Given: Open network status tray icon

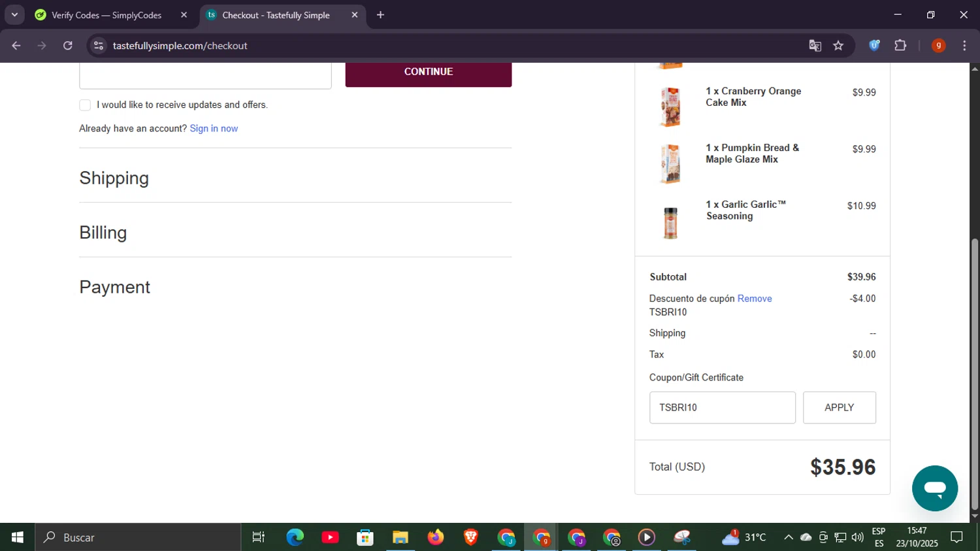Looking at the screenshot, I should (x=841, y=537).
